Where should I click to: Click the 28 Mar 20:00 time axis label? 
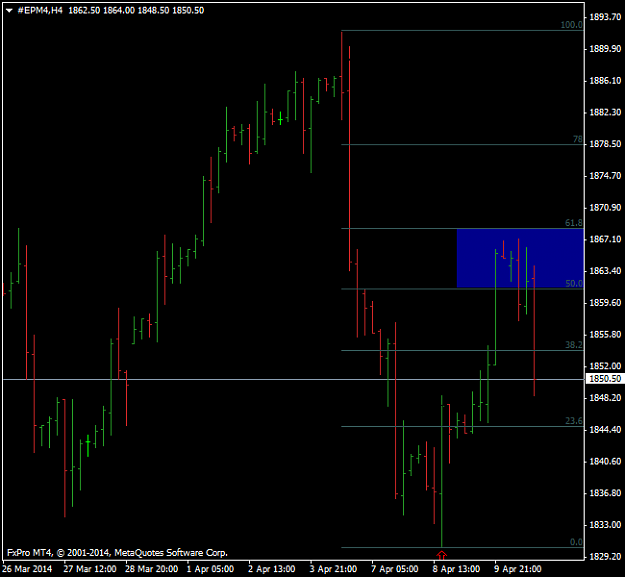click(151, 569)
